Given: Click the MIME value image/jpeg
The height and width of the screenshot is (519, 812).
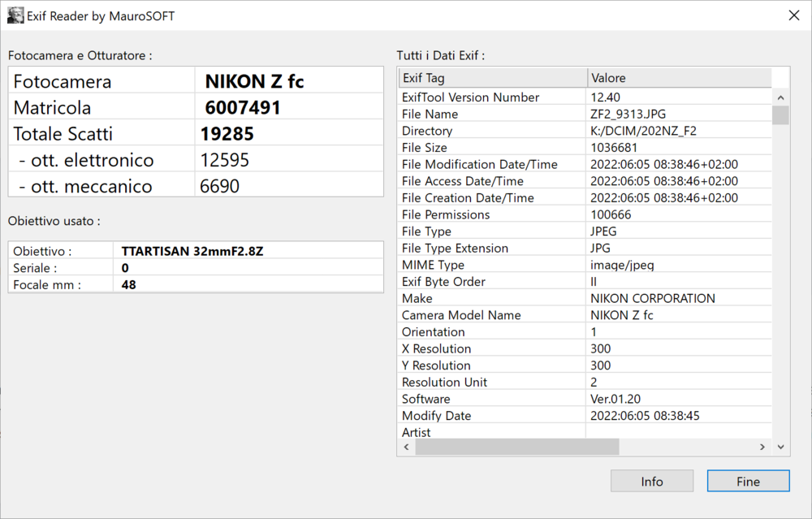Looking at the screenshot, I should tap(622, 266).
